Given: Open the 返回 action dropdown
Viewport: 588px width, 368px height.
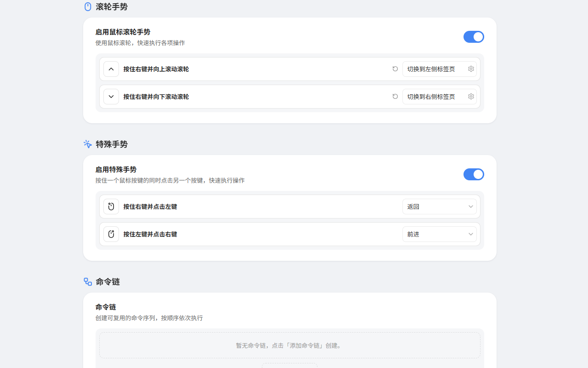Looking at the screenshot, I should pyautogui.click(x=440, y=207).
